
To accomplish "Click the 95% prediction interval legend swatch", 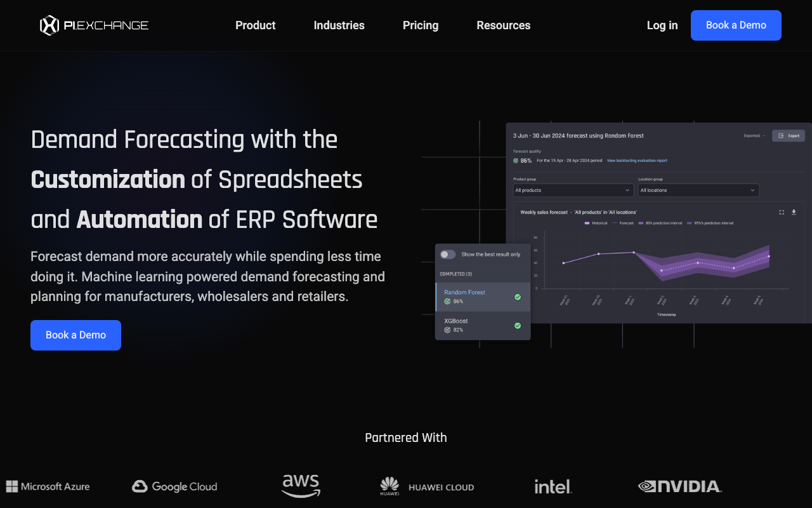I will pyautogui.click(x=690, y=223).
